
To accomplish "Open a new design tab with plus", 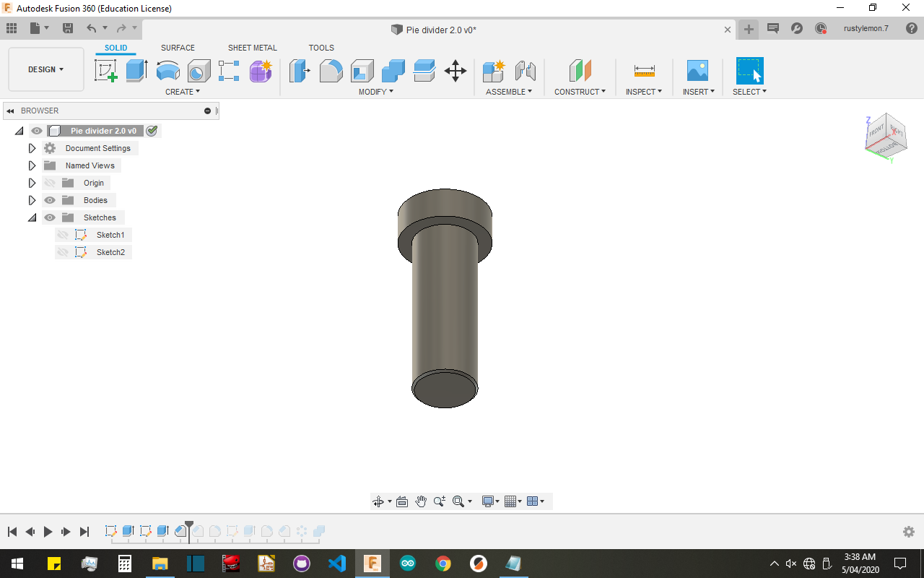I will [749, 29].
